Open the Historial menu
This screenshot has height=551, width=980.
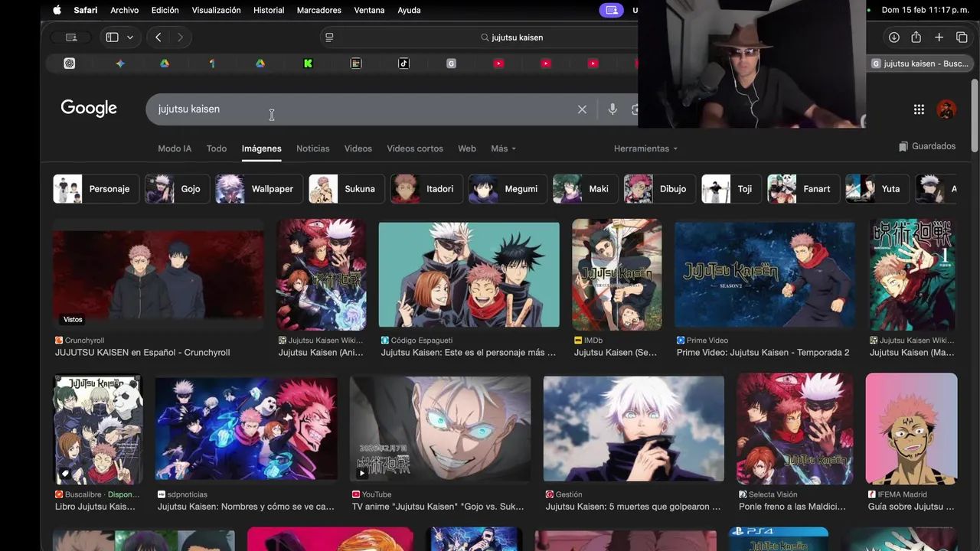click(268, 10)
